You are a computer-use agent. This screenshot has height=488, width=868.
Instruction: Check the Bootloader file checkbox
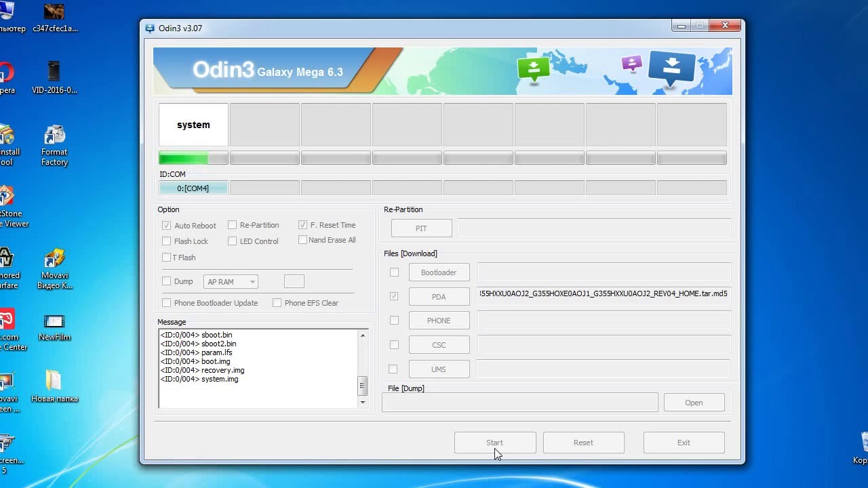pyautogui.click(x=394, y=272)
